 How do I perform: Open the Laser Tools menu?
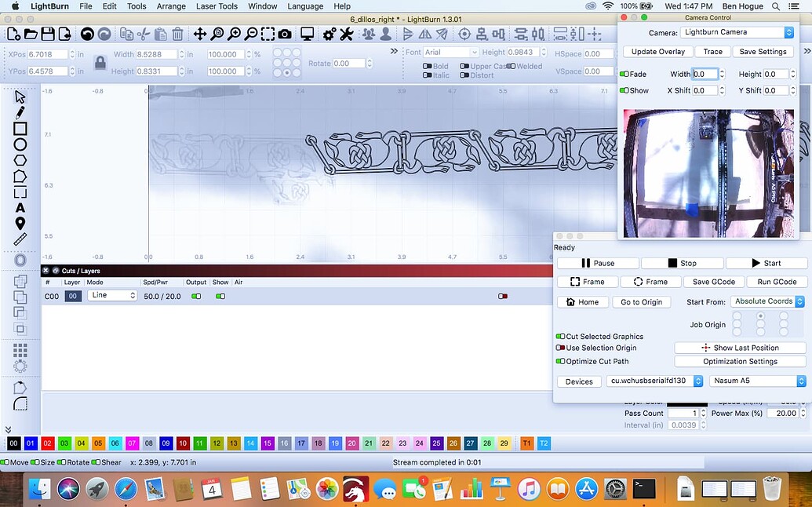point(217,6)
